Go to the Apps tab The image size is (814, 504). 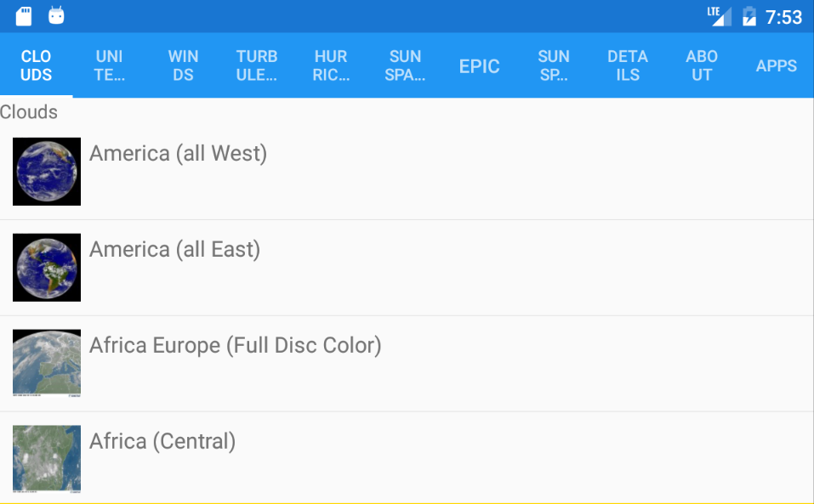tap(776, 65)
